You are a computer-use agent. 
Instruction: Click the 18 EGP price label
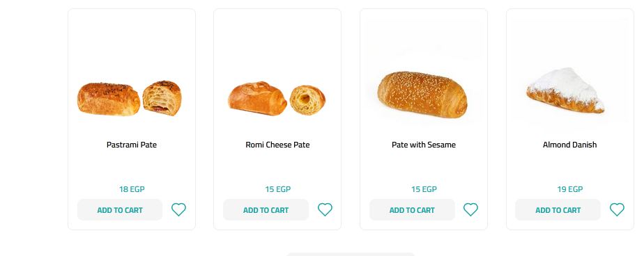click(x=132, y=189)
